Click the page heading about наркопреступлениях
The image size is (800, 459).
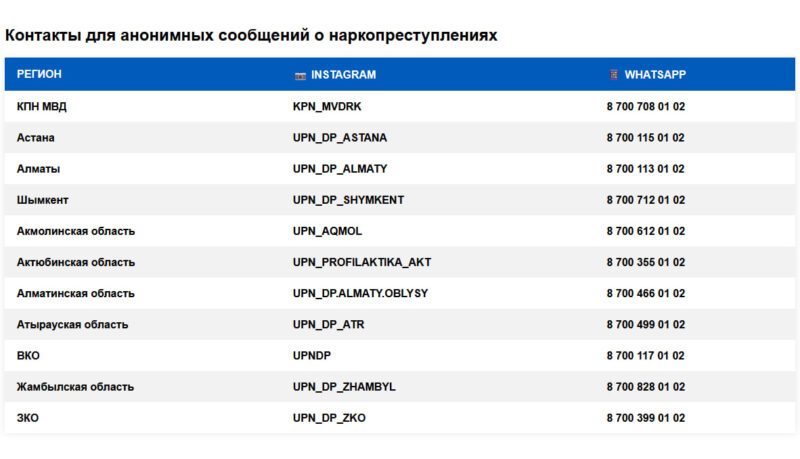point(251,35)
